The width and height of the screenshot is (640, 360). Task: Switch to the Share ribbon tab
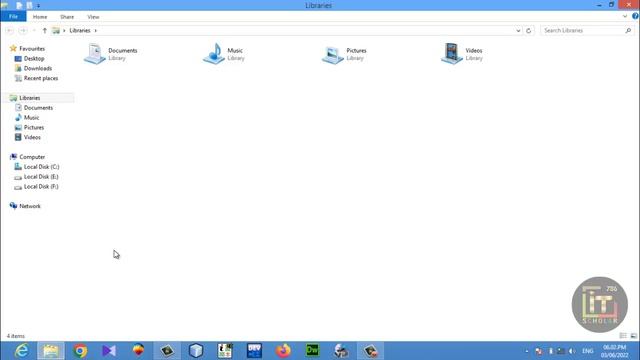coord(67,17)
